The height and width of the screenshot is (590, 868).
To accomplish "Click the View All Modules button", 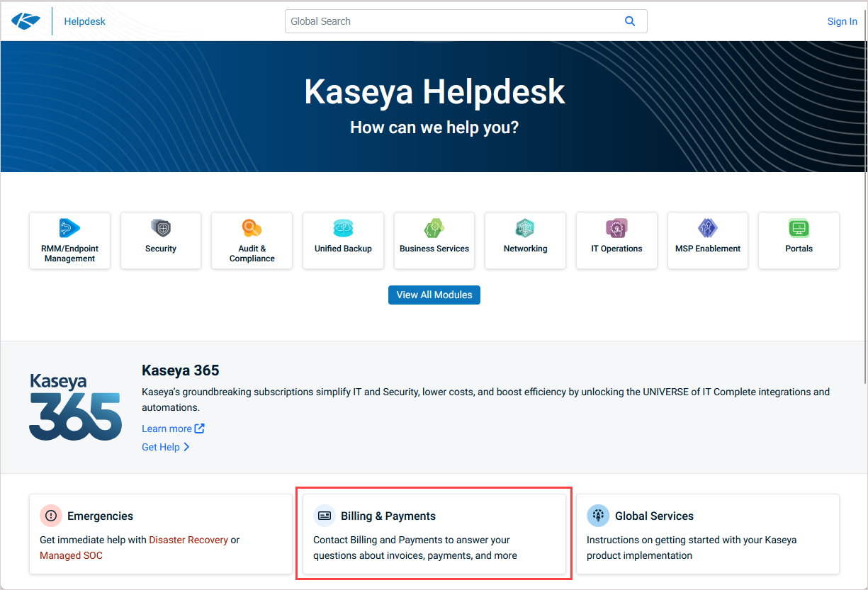I will (434, 295).
